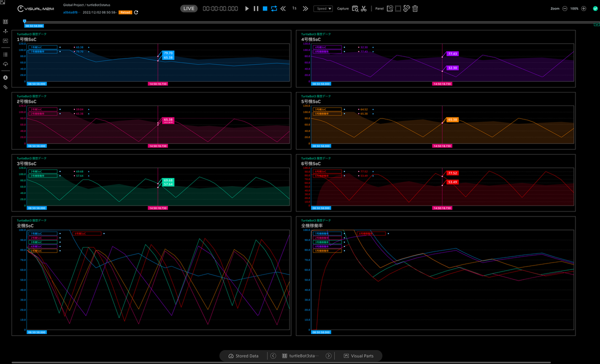600x364 pixels.
Task: Click the 32.30 value tooltip in 4号機SoC chart
Action: (x=452, y=67)
